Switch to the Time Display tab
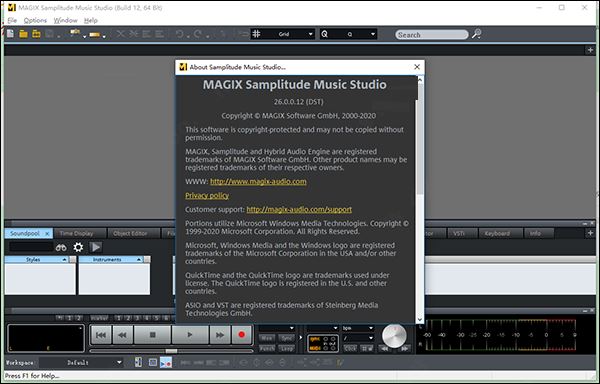 [80, 233]
